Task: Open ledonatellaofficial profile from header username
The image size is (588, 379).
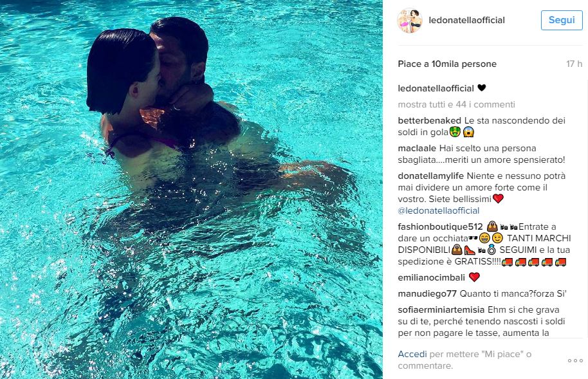Action: tap(466, 20)
